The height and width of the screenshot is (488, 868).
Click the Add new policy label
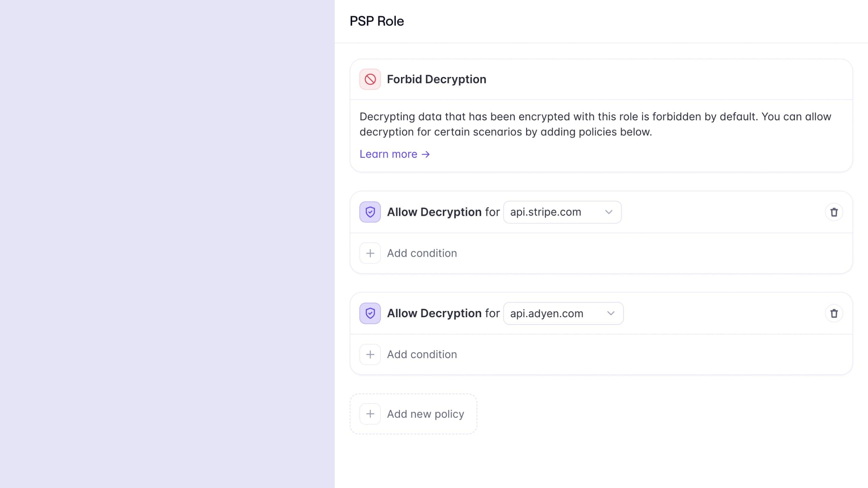tap(425, 414)
